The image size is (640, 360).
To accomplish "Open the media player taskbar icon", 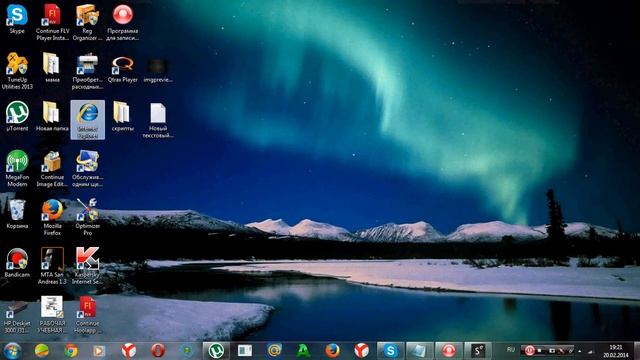I will (x=99, y=351).
